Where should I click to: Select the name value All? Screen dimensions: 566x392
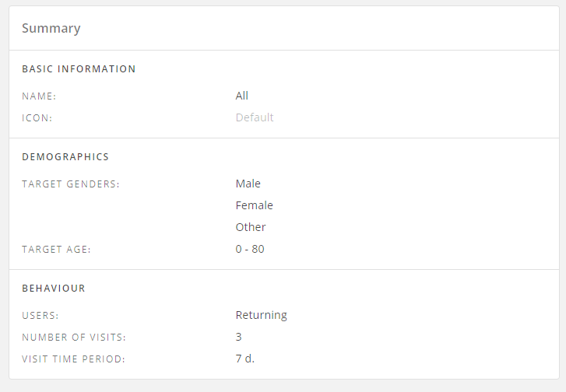coord(242,96)
